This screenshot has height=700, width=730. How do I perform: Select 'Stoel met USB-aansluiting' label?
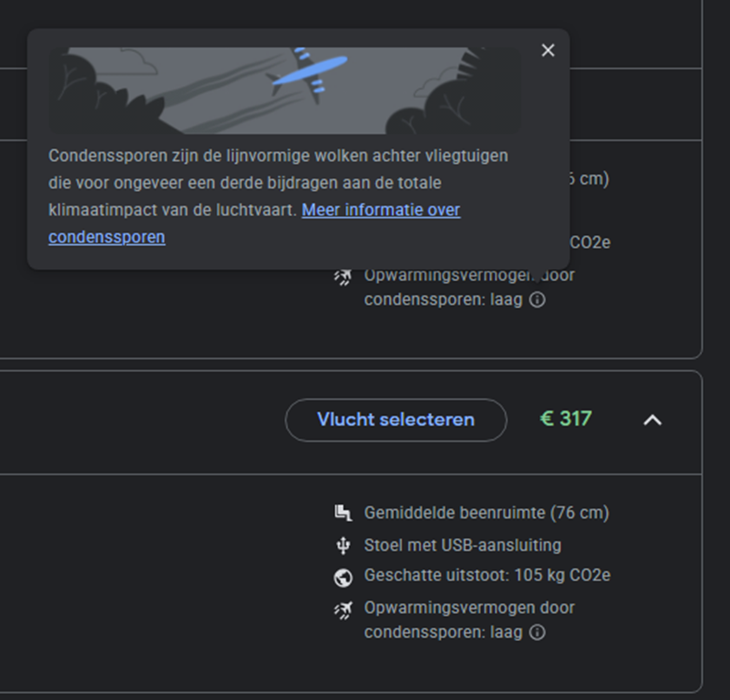click(462, 545)
